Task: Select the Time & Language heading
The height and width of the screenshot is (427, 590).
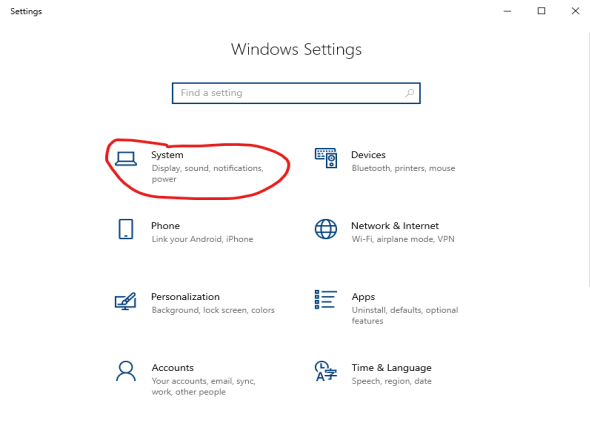Action: (391, 368)
